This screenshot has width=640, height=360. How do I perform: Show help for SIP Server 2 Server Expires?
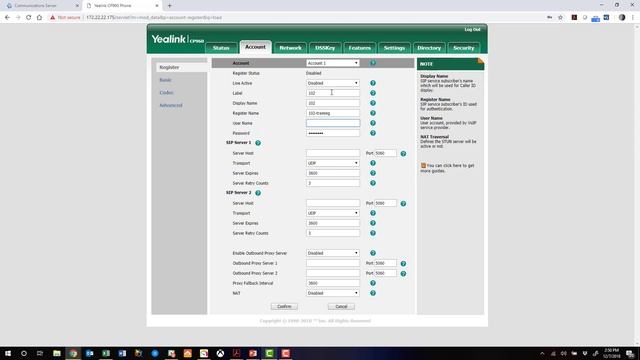click(x=373, y=223)
